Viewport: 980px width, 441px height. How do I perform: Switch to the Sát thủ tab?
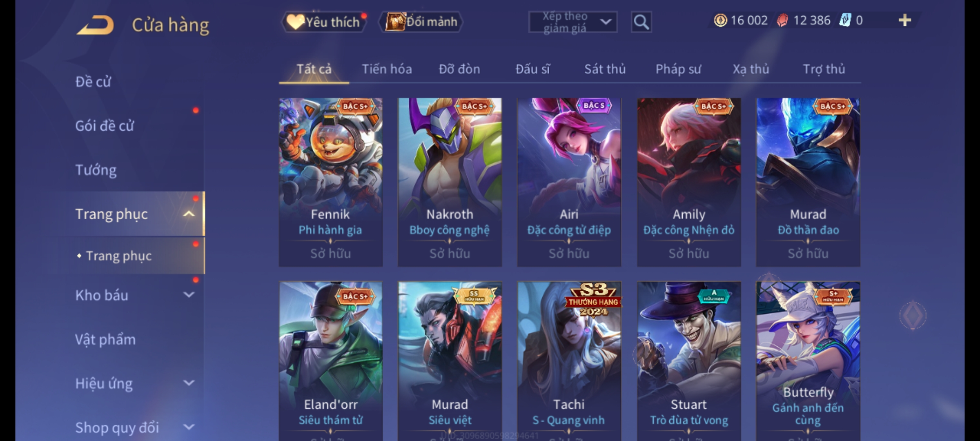pyautogui.click(x=605, y=69)
